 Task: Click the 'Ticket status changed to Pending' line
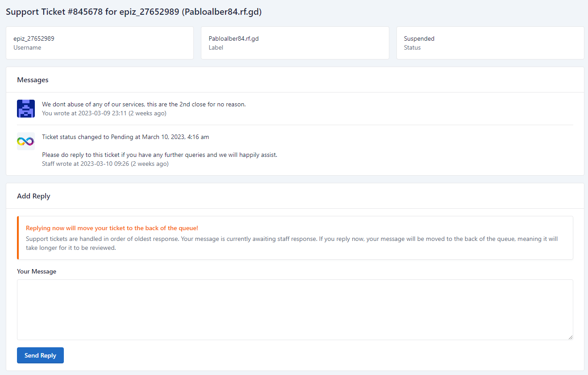click(x=125, y=137)
